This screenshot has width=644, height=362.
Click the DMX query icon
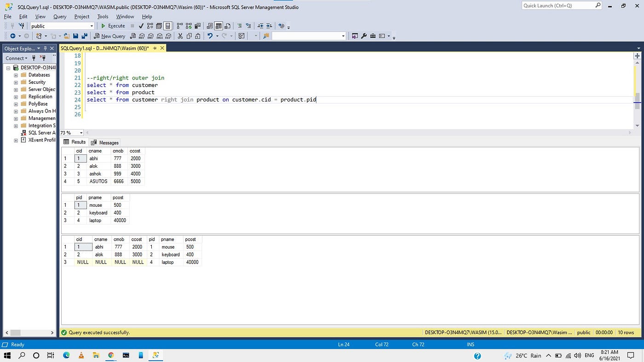[x=151, y=36]
